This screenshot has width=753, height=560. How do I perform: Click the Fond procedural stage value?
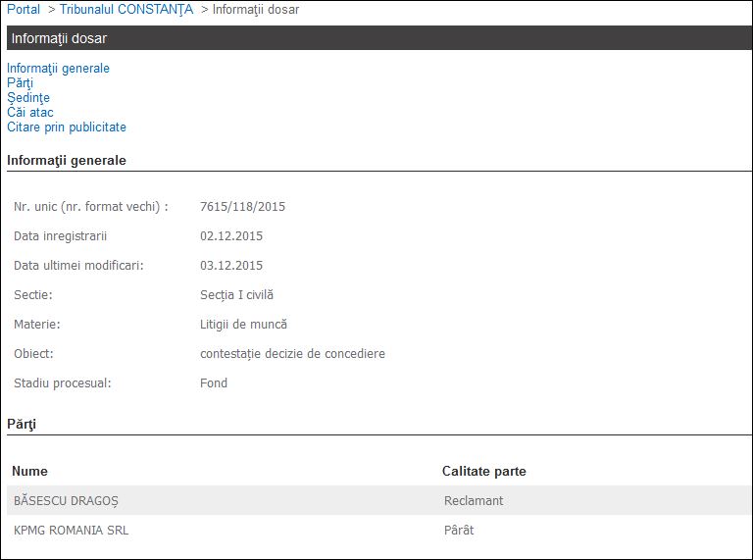click(214, 383)
